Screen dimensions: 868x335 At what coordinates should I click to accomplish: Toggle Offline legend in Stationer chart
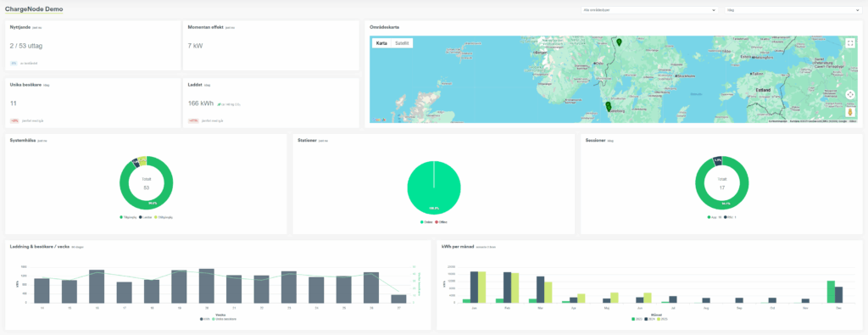click(x=441, y=222)
